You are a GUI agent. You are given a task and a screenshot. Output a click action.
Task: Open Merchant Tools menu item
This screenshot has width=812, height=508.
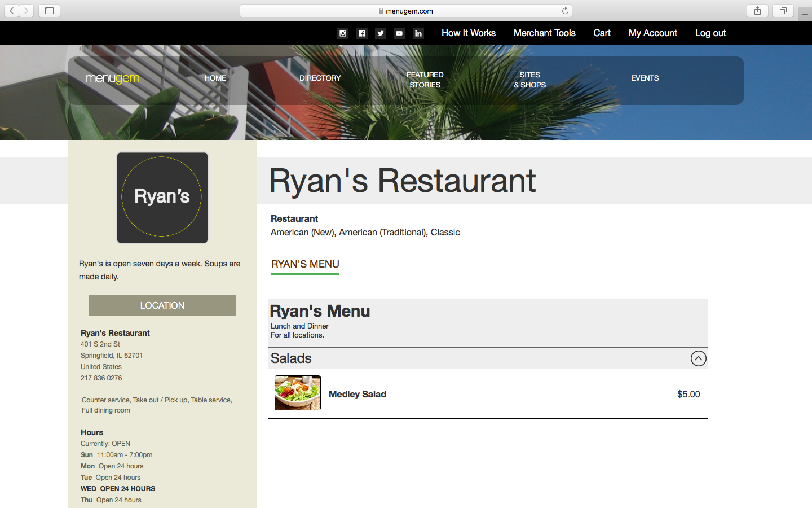pyautogui.click(x=545, y=33)
